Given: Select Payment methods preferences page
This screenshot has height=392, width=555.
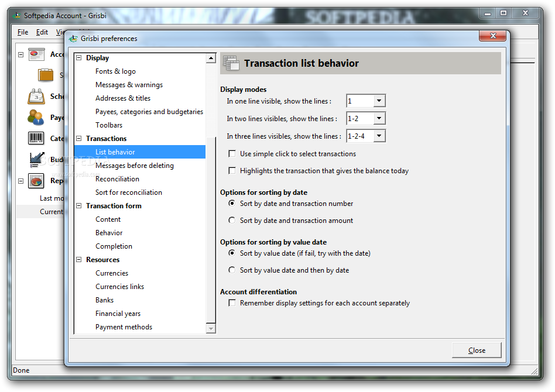Looking at the screenshot, I should 124,326.
